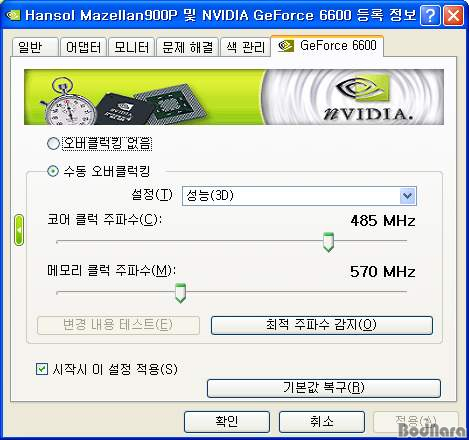Open the 모니터 tab
This screenshot has height=440, width=469.
(x=132, y=47)
